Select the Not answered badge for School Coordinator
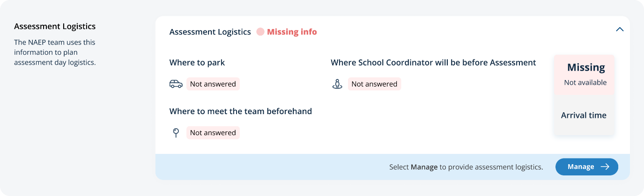This screenshot has height=196, width=644. pos(374,84)
